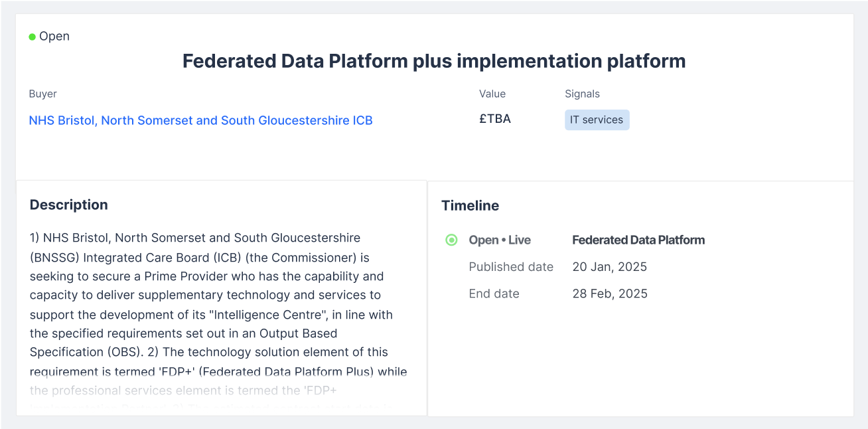Click the Value field label

(492, 94)
